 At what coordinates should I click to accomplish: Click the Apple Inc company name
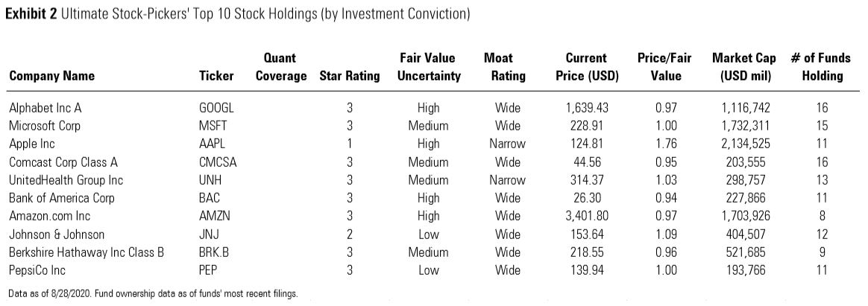click(x=32, y=144)
